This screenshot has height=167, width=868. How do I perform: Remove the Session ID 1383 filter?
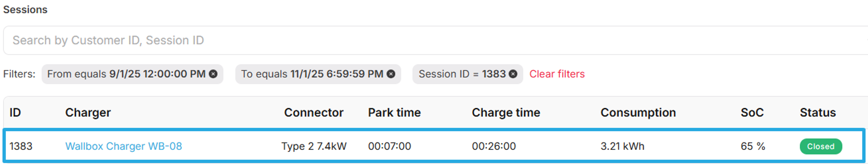(513, 74)
